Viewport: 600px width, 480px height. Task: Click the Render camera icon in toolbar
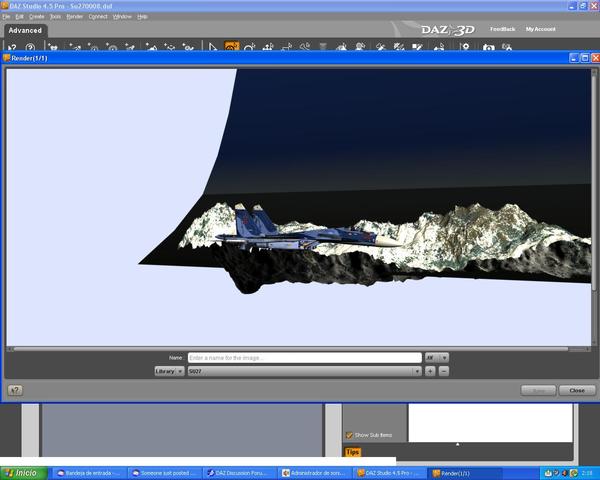[x=489, y=47]
